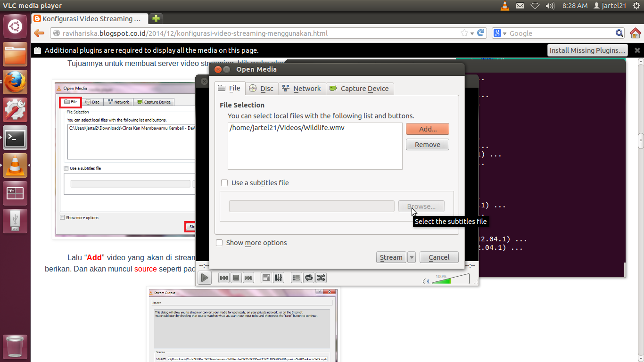Screen dimensions: 644x362
Task: Bookmark this page with the star
Action: coord(464,33)
